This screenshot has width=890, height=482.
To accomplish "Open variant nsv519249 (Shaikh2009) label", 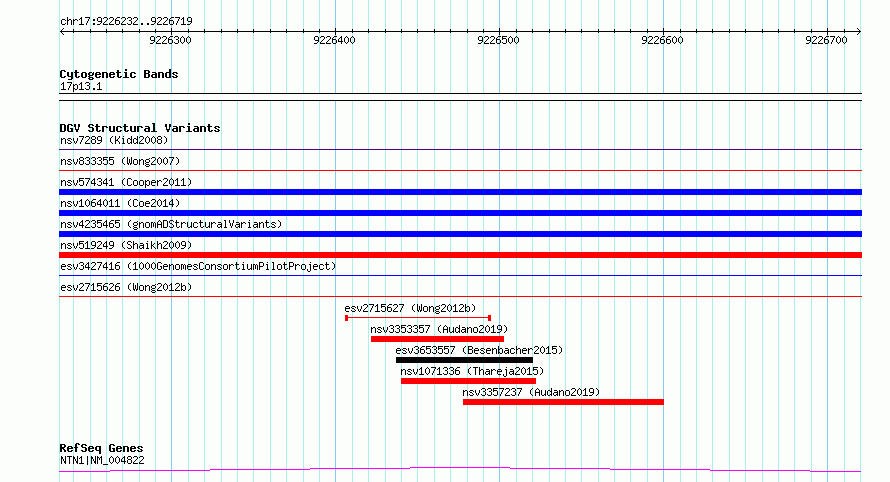I will [x=126, y=245].
